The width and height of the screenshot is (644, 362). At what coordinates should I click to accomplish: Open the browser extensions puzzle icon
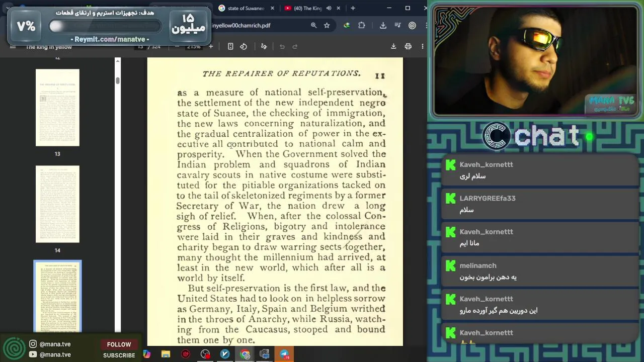362,25
